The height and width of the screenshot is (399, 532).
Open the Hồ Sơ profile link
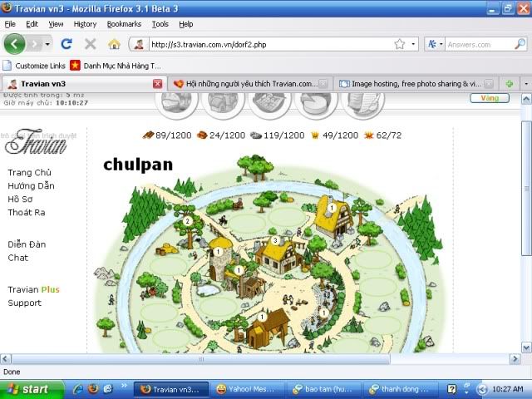20,199
